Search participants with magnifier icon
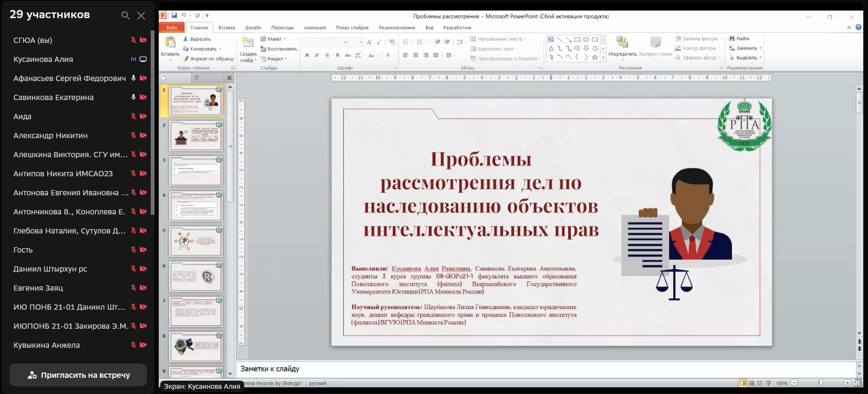 tap(125, 16)
